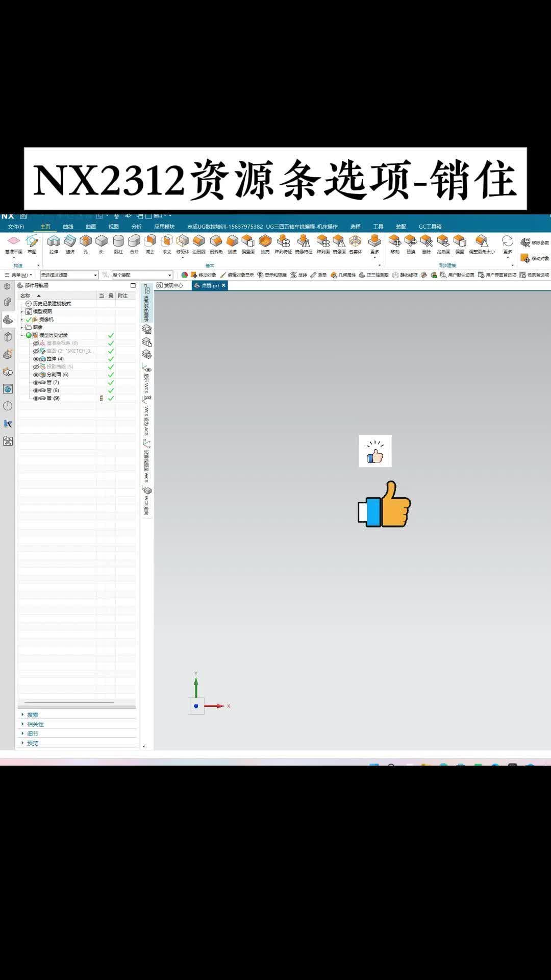Select the 拉伸 (Extrude) tool in ribbon
This screenshot has height=980, width=551.
54,244
